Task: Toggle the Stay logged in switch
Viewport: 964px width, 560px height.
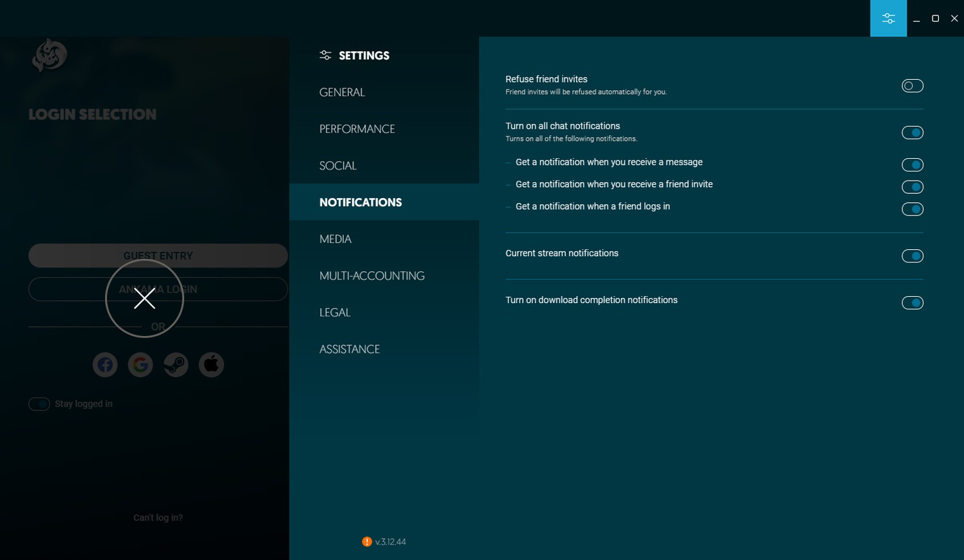Action: click(39, 404)
